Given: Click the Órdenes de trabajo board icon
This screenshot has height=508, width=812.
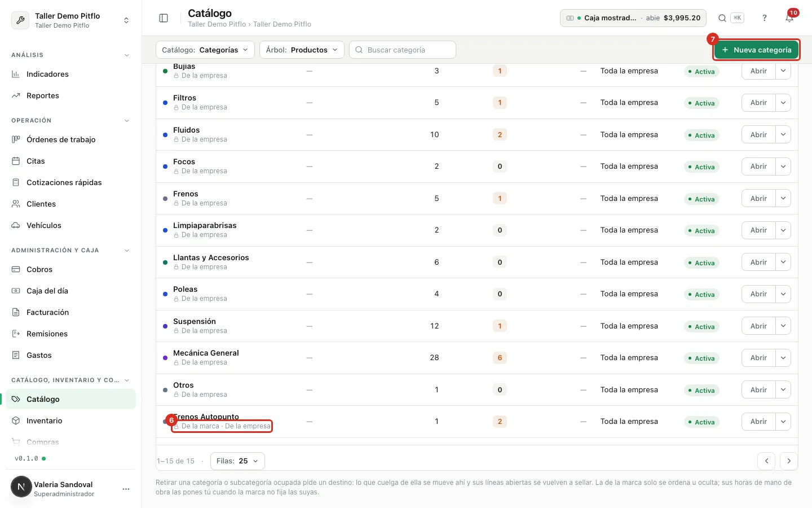Looking at the screenshot, I should tap(16, 139).
